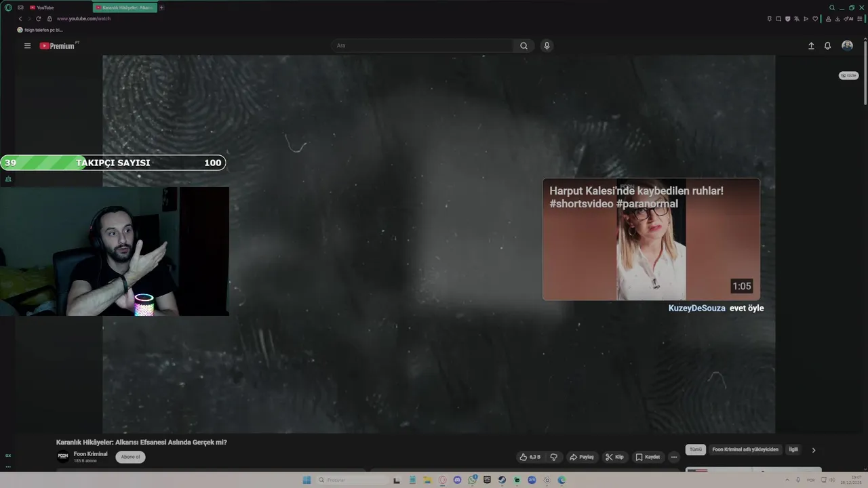
Task: Click the Kaydet save button
Action: pyautogui.click(x=648, y=457)
